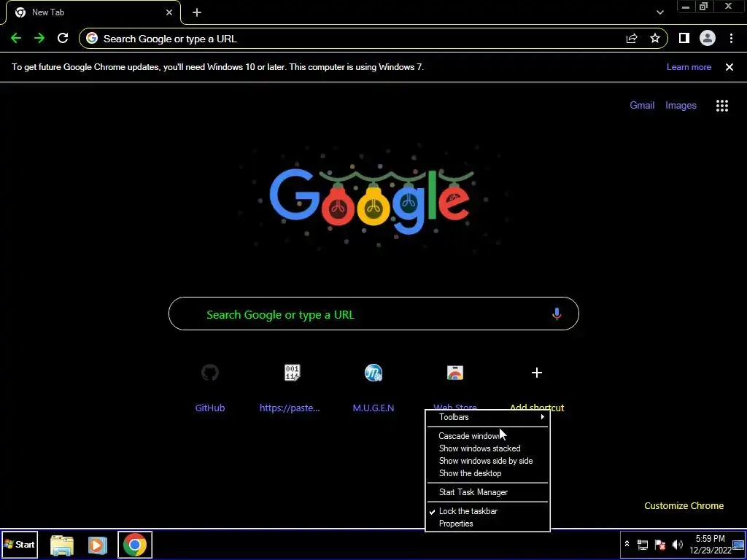Click the Google holiday doodle
Screen dimensions: 747x560
coord(373,200)
